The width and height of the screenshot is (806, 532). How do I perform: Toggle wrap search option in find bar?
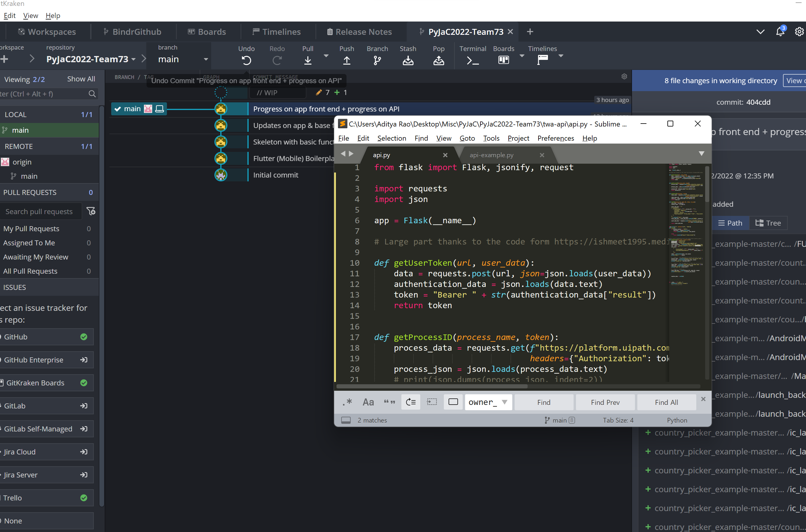(x=411, y=402)
